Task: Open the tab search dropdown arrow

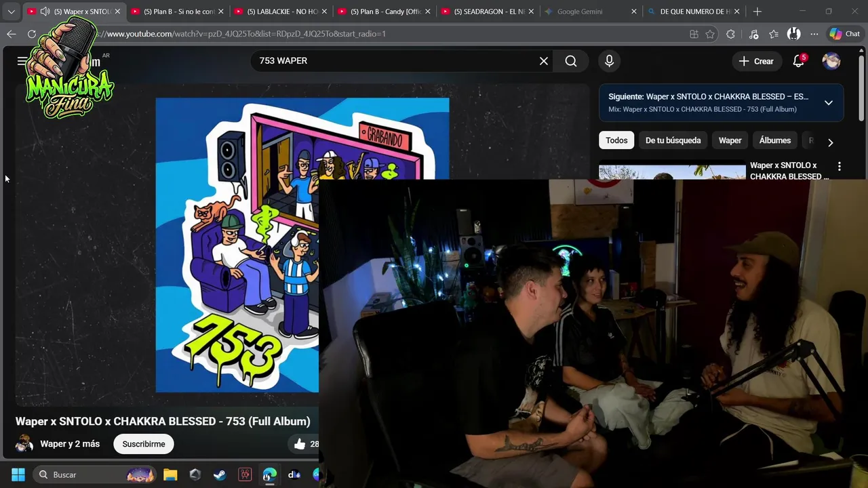Action: tap(11, 12)
